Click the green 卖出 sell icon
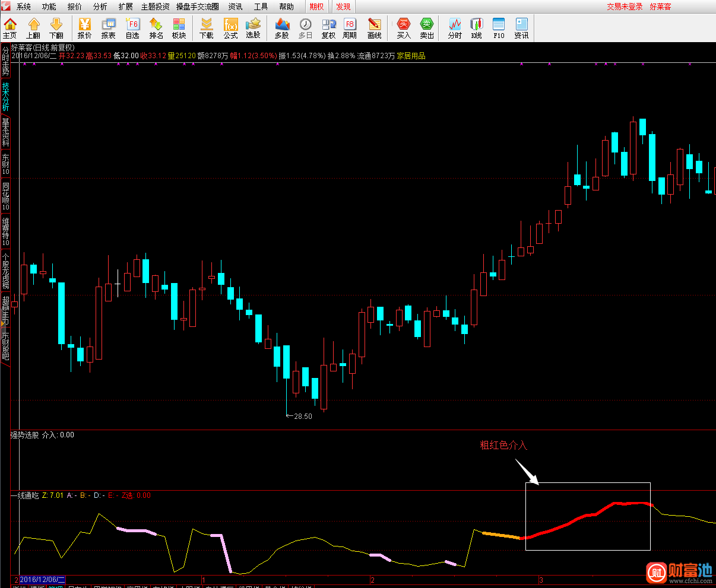The height and width of the screenshot is (588, 716). (x=427, y=28)
